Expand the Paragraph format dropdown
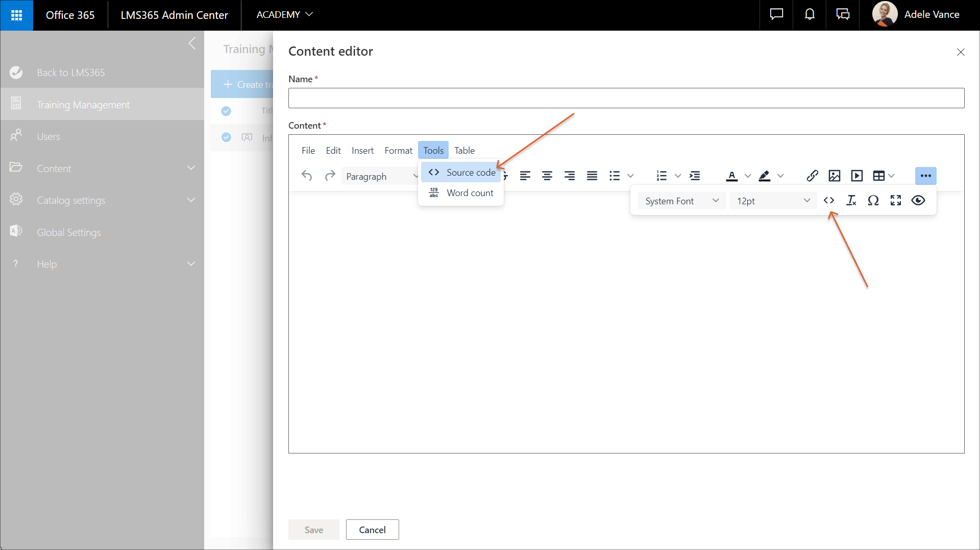 tap(381, 176)
